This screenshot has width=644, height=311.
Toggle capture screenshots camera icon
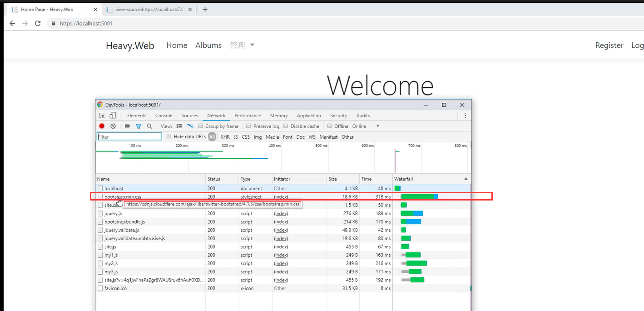[128, 126]
